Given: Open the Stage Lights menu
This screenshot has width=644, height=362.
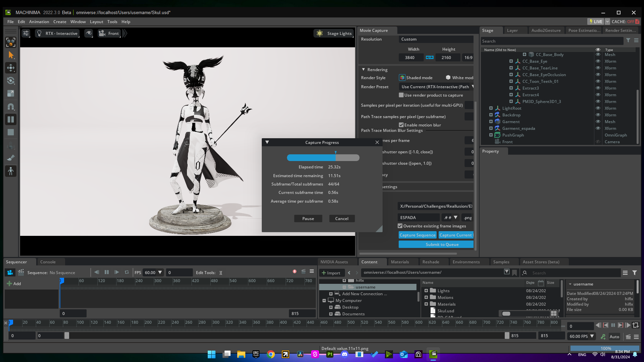Looking at the screenshot, I should (x=334, y=33).
